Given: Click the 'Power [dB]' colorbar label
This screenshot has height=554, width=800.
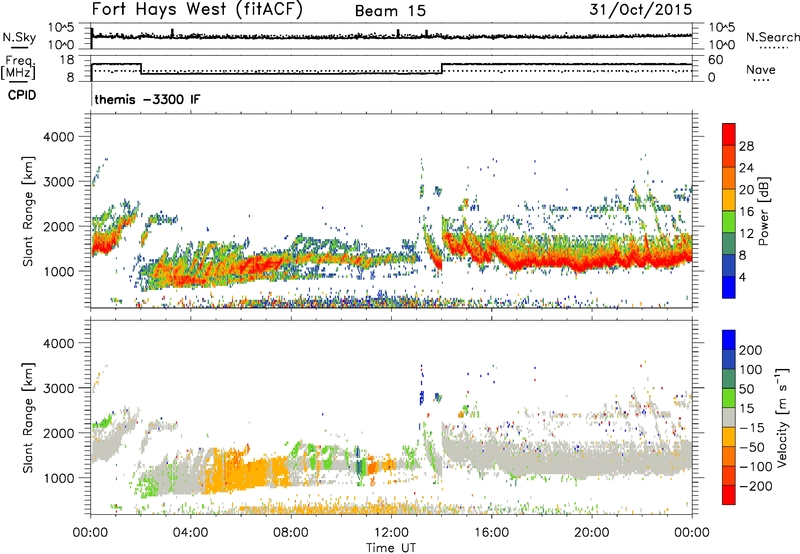Looking at the screenshot, I should pos(764,211).
